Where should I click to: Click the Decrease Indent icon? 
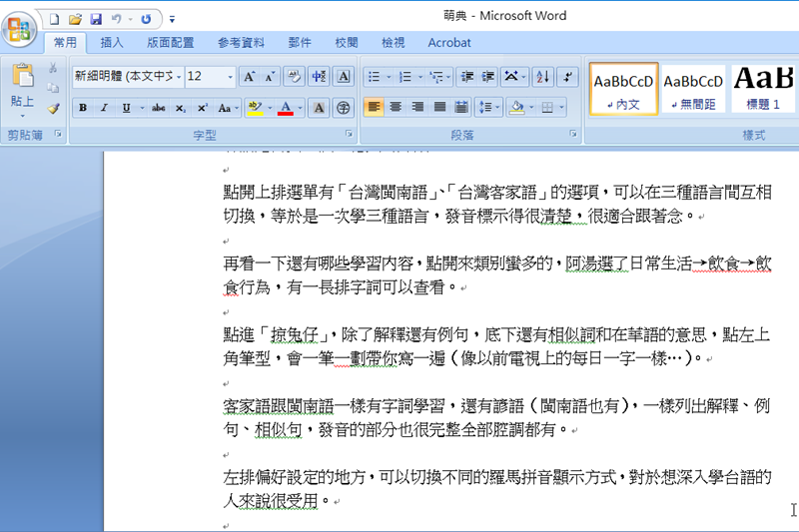tap(466, 77)
